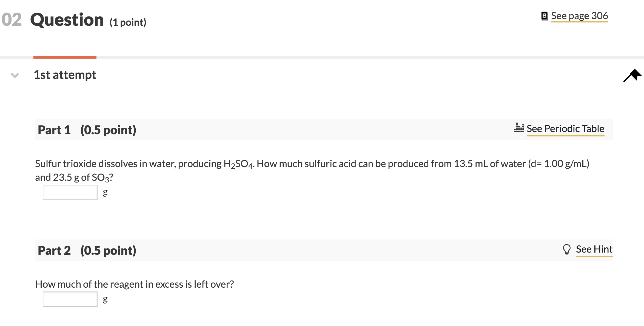Open the See Periodic Table link
644x326 pixels.
click(x=565, y=128)
